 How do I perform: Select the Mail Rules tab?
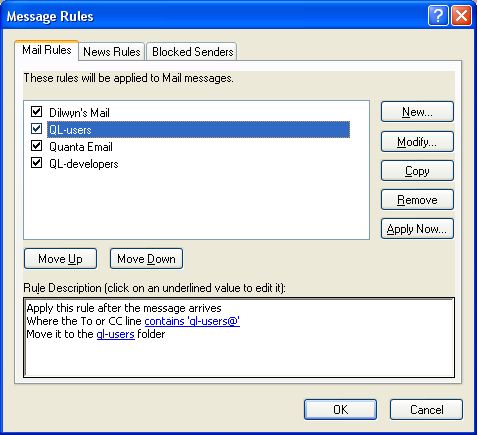pyautogui.click(x=47, y=50)
